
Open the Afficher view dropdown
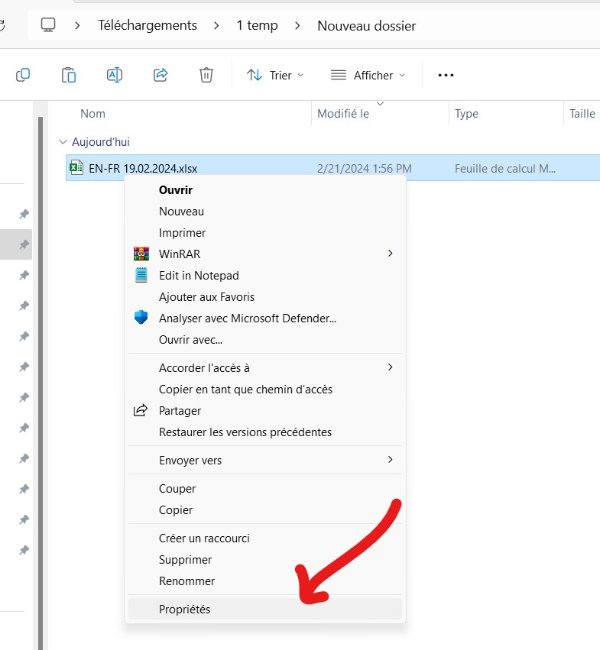pos(368,75)
